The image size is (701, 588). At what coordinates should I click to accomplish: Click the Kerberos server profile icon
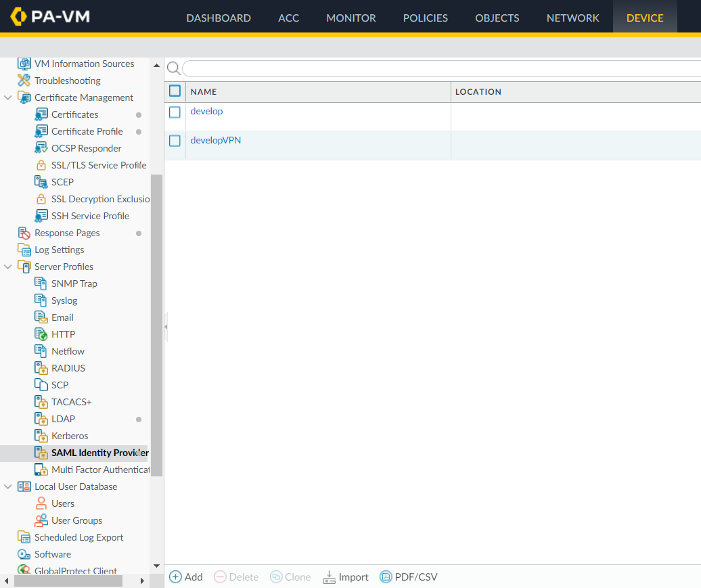pos(41,436)
